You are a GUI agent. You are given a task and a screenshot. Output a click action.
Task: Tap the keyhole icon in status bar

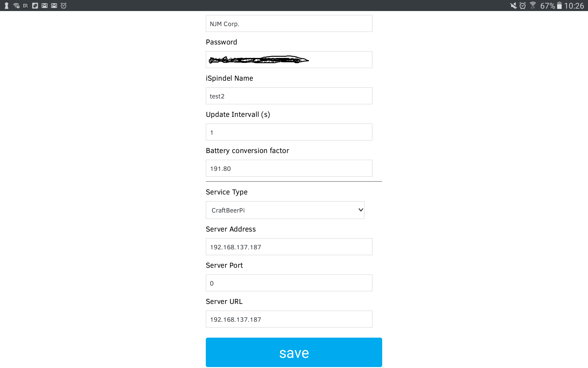[6, 6]
